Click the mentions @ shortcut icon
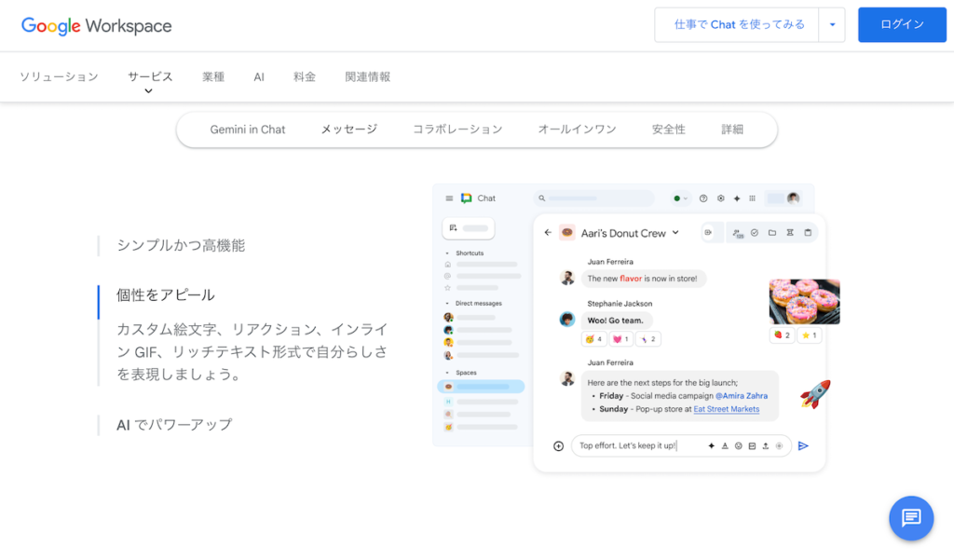The image size is (954, 560). pyautogui.click(x=448, y=276)
